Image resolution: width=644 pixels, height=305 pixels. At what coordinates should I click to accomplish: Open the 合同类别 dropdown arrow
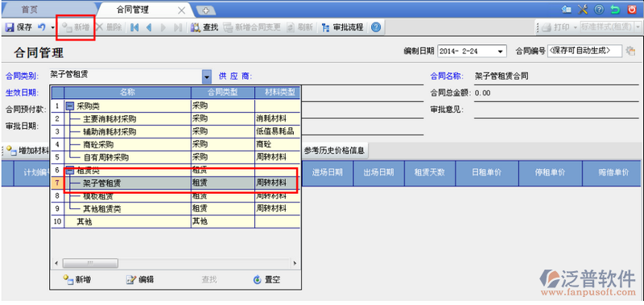pos(207,76)
